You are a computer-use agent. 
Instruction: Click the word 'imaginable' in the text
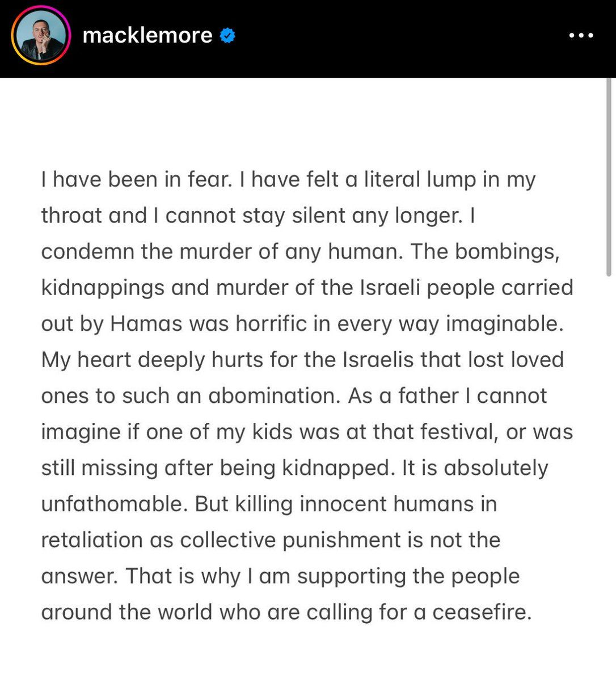pos(504,323)
